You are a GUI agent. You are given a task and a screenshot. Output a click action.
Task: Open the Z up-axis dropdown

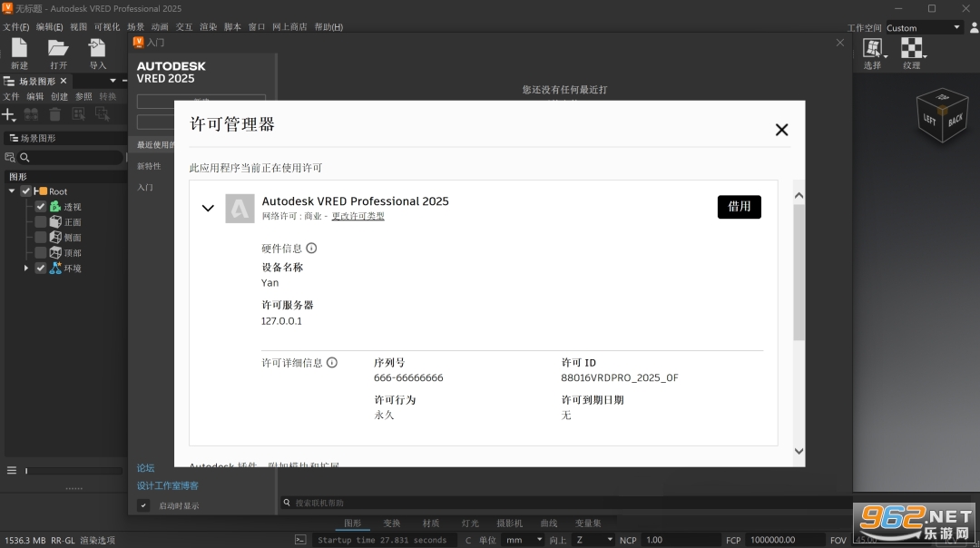pyautogui.click(x=594, y=540)
